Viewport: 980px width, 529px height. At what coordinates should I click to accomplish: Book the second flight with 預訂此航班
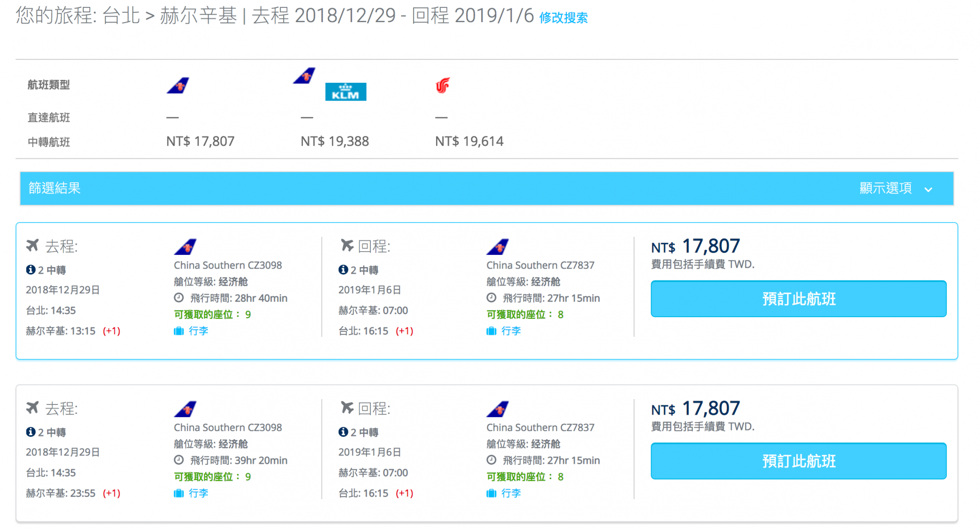coord(798,461)
